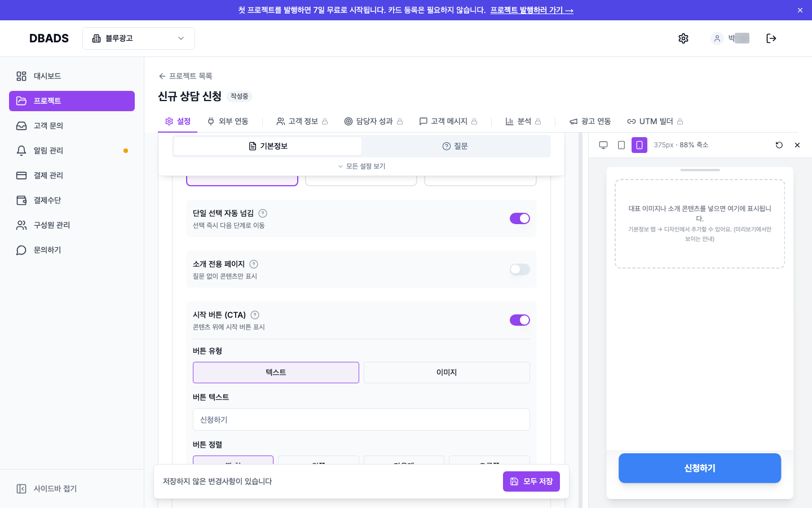Select mobile preview icon

639,145
